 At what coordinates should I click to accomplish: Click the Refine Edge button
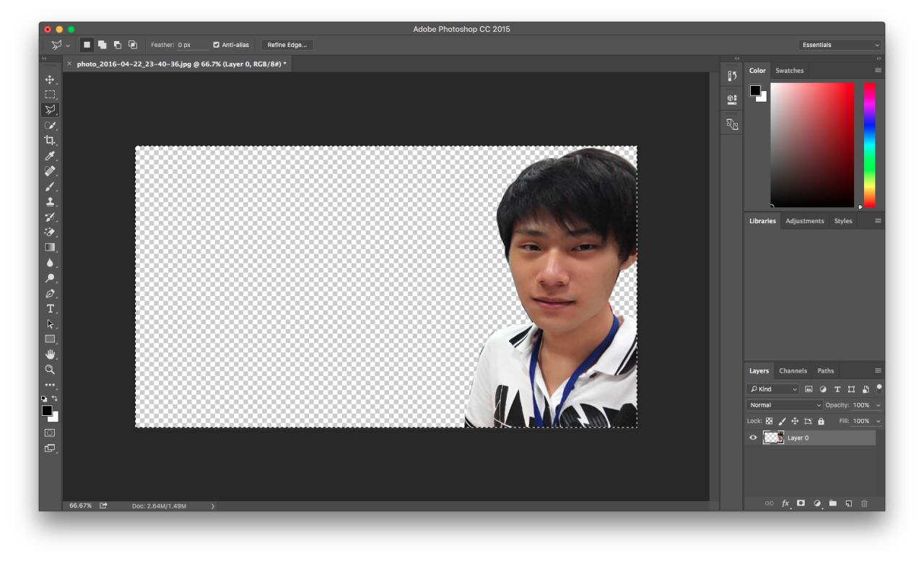[x=287, y=45]
